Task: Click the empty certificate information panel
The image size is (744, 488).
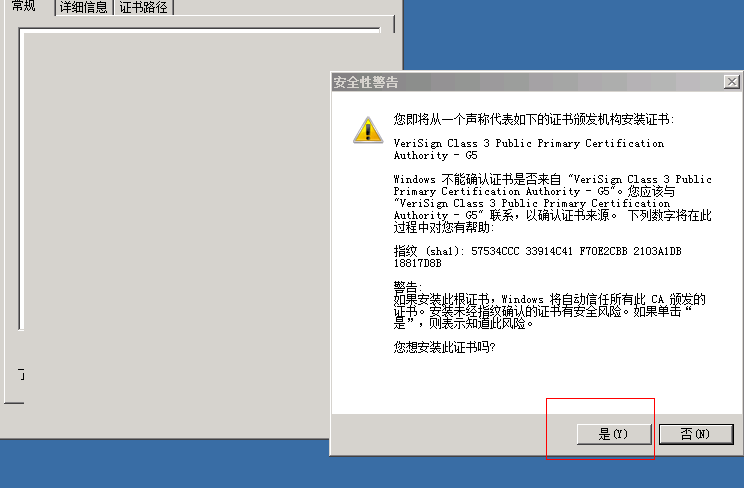Action: (x=199, y=178)
